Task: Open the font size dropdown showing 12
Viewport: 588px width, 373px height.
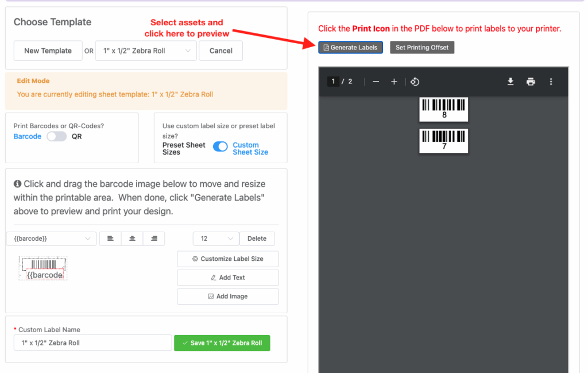Action: click(x=216, y=238)
